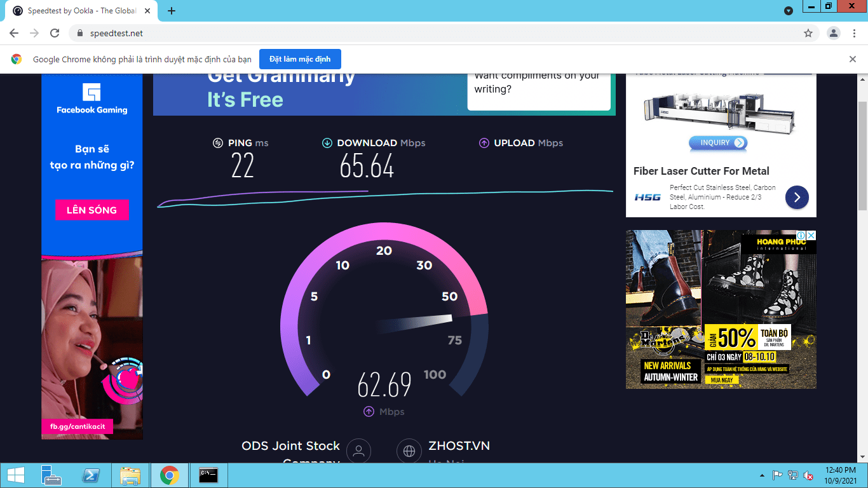Click the Chrome logo in the infobar

(x=17, y=59)
